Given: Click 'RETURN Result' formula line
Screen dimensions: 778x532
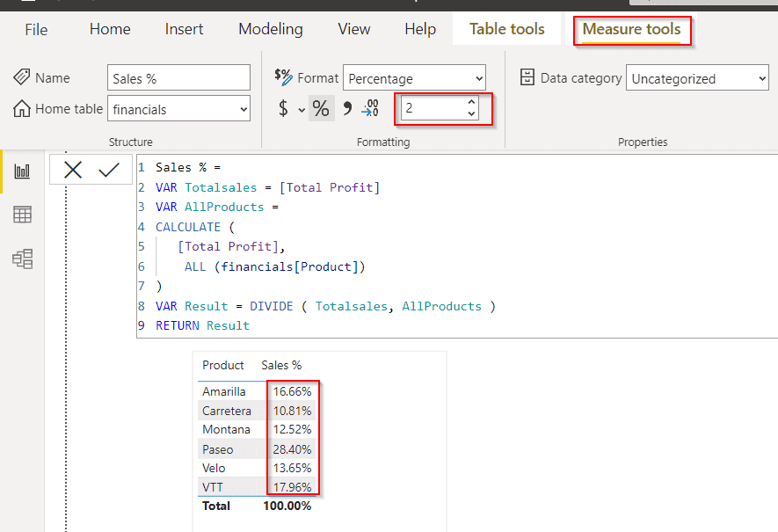Looking at the screenshot, I should [x=202, y=325].
